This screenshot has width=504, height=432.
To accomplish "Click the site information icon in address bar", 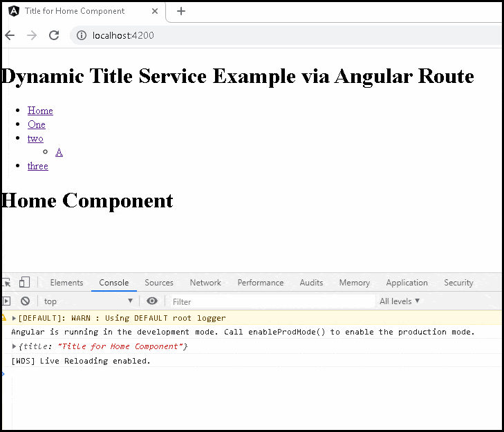I will coord(81,35).
